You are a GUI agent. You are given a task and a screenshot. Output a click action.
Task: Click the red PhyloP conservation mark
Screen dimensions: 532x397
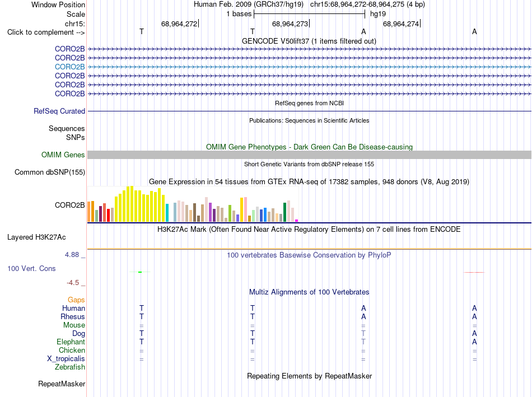click(x=474, y=272)
